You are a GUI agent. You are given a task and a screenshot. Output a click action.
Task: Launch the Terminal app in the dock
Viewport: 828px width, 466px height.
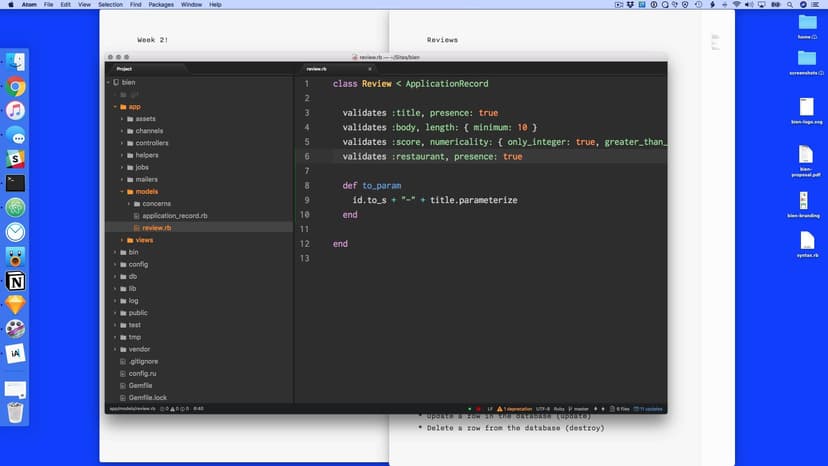[x=15, y=183]
